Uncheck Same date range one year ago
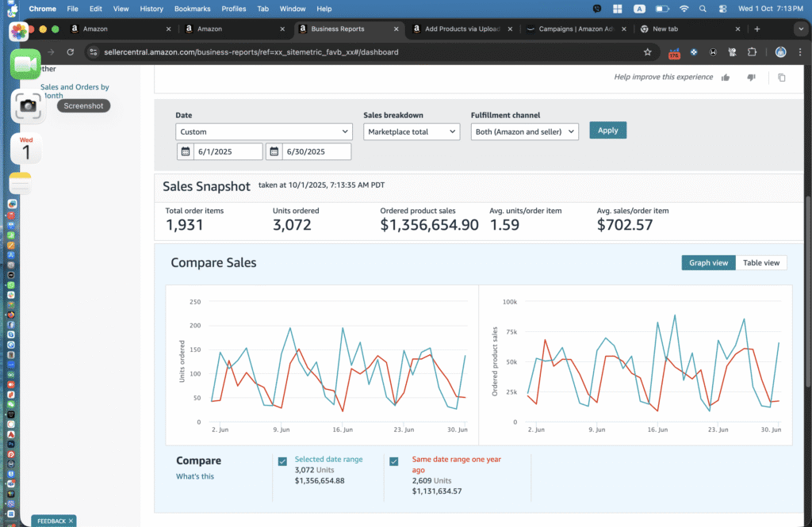The image size is (812, 527). (395, 461)
